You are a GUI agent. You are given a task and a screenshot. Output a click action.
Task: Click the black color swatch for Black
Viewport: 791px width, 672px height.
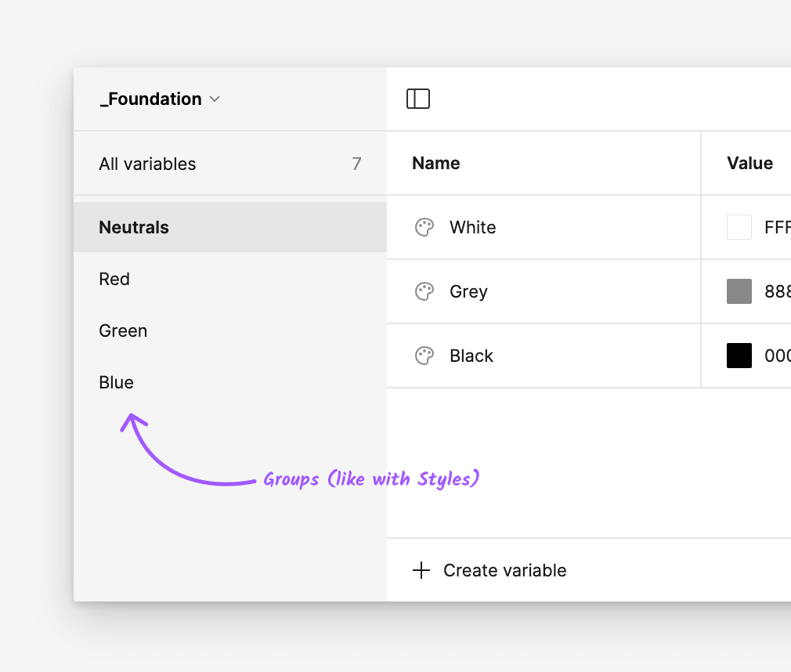click(739, 355)
